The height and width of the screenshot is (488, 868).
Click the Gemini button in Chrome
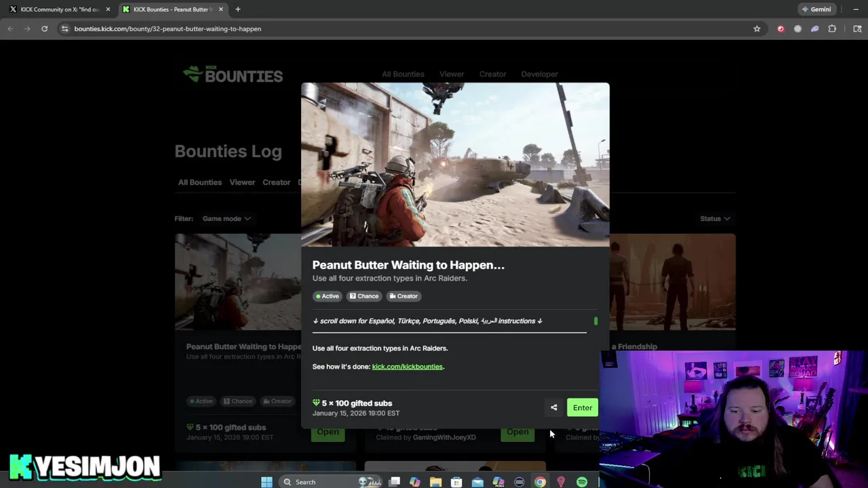(816, 9)
